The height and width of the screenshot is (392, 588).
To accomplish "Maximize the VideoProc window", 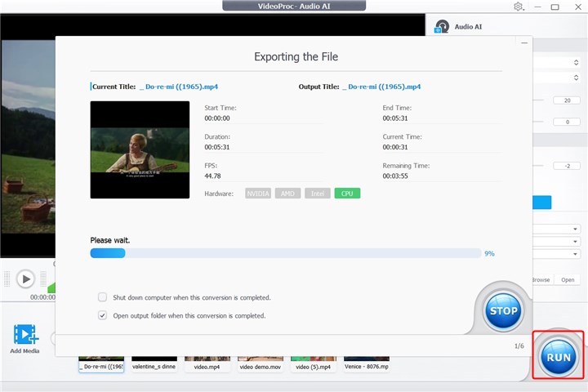I will (x=555, y=7).
